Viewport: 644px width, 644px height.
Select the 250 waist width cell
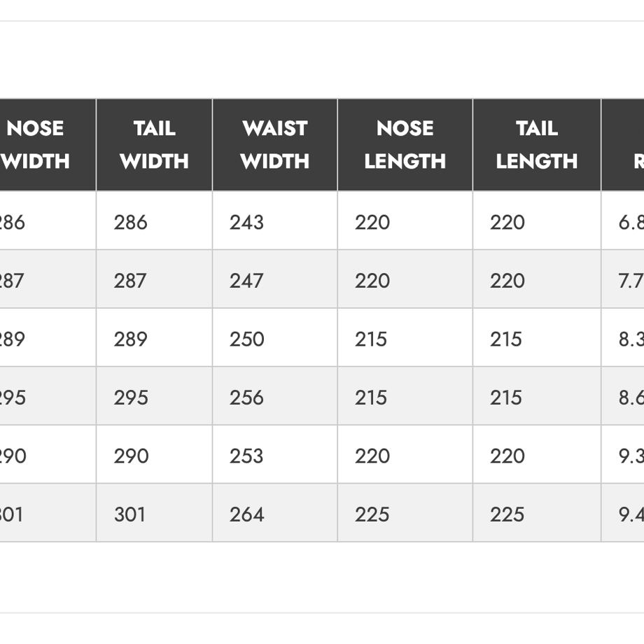click(275, 337)
